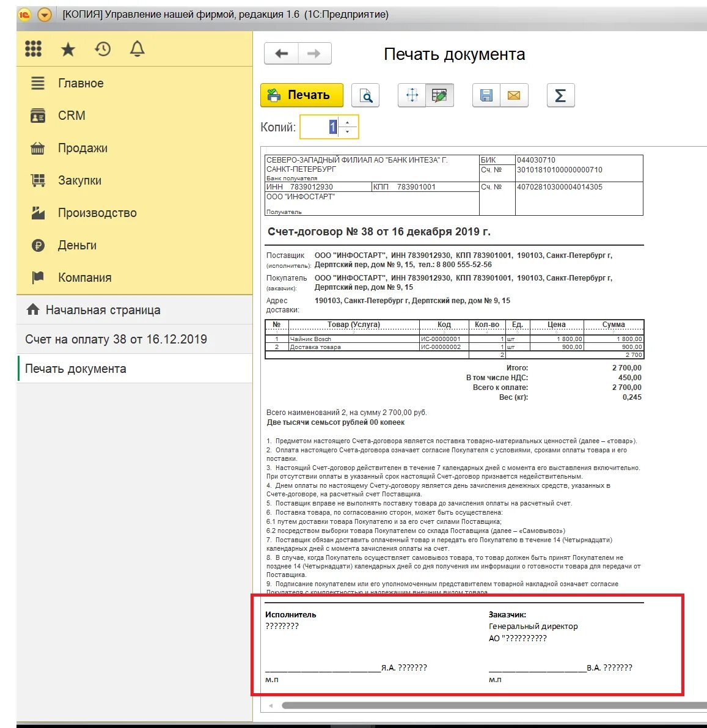This screenshot has width=707, height=728.
Task: Open the main menu dropdown arrow in title bar
Action: [45, 15]
